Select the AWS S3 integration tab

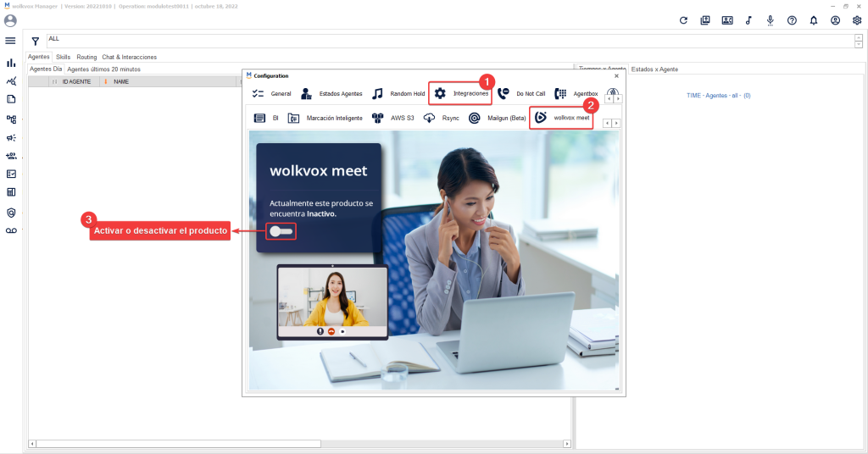coord(393,119)
